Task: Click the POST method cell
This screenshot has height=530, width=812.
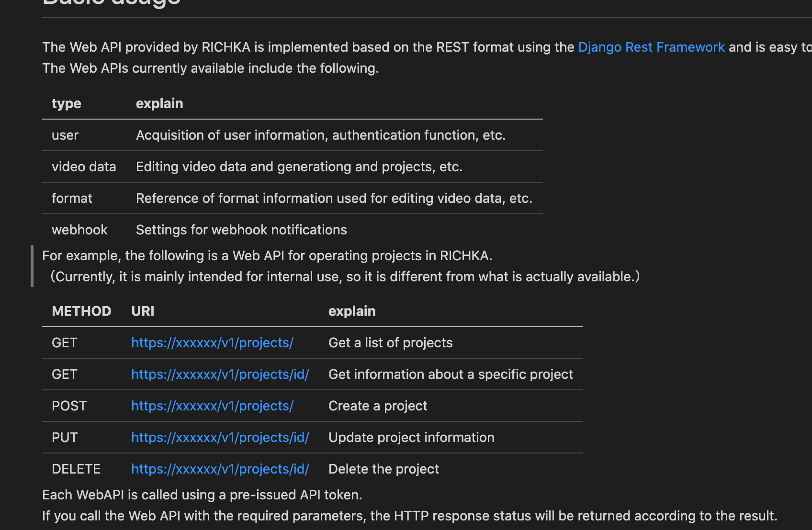Action: [69, 406]
